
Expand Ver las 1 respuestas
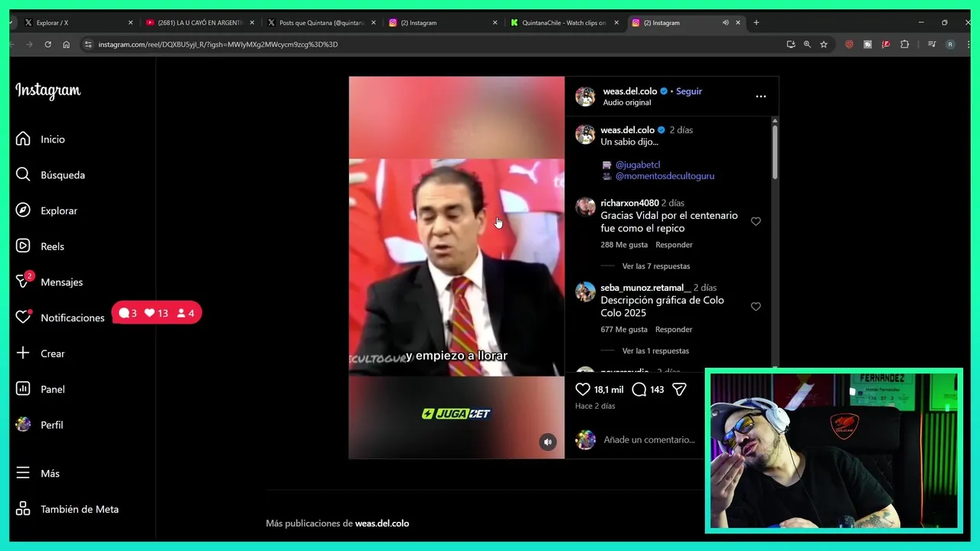click(x=655, y=350)
